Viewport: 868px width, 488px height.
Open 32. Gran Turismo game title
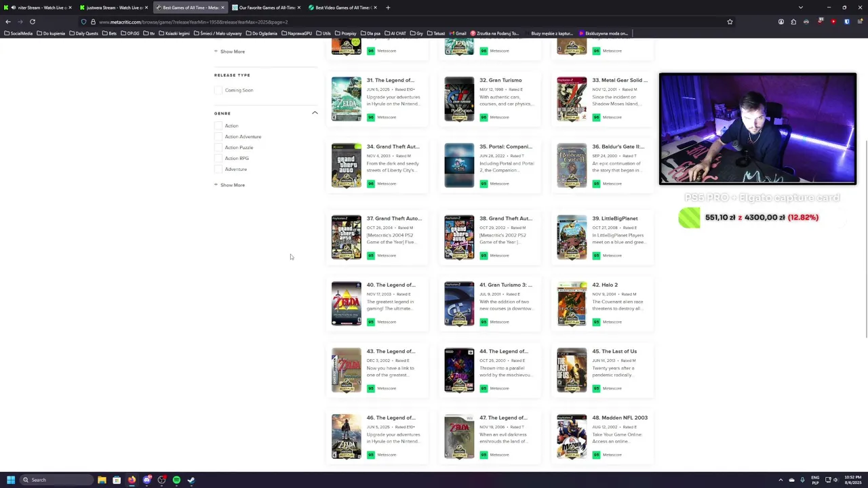tap(500, 80)
